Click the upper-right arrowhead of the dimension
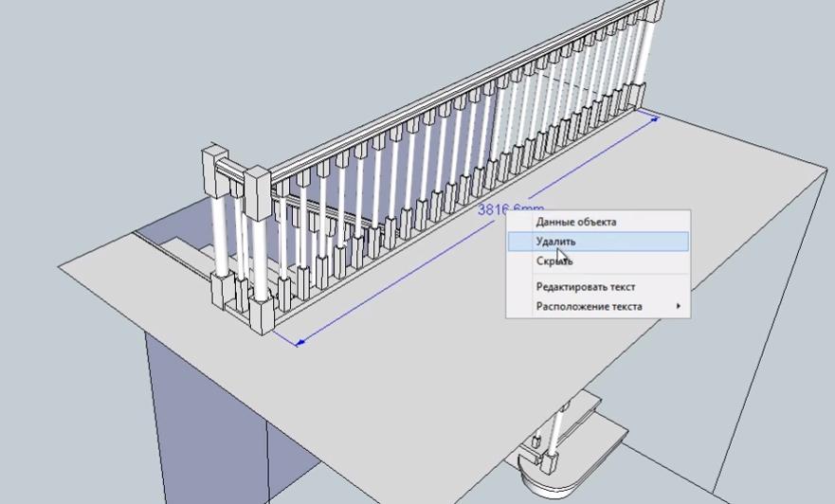The width and height of the screenshot is (835, 504). tap(654, 116)
